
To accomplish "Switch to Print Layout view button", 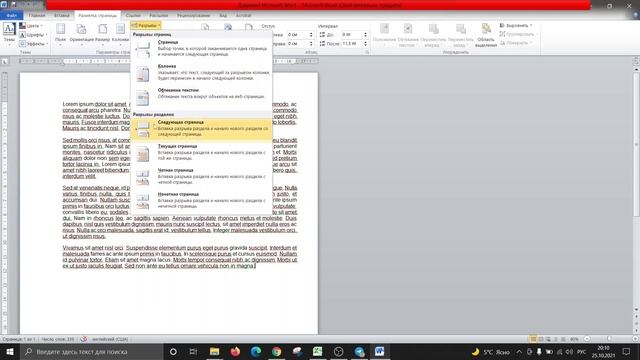I will tap(533, 339).
